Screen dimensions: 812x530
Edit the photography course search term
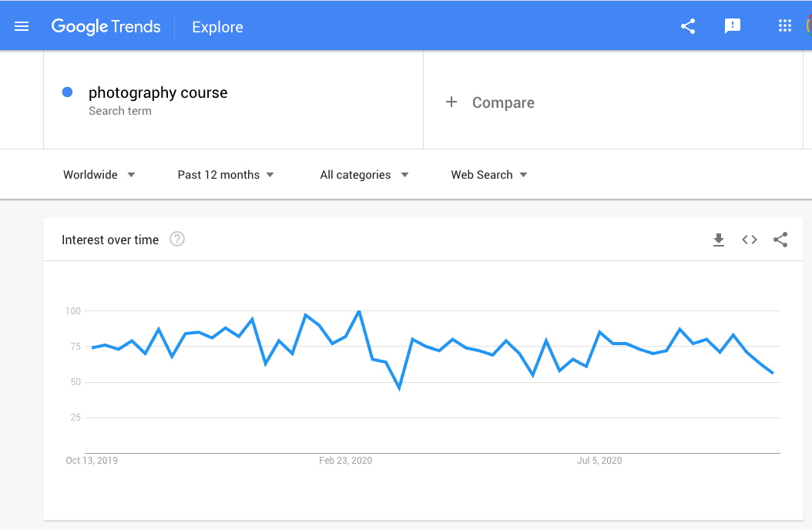click(158, 92)
